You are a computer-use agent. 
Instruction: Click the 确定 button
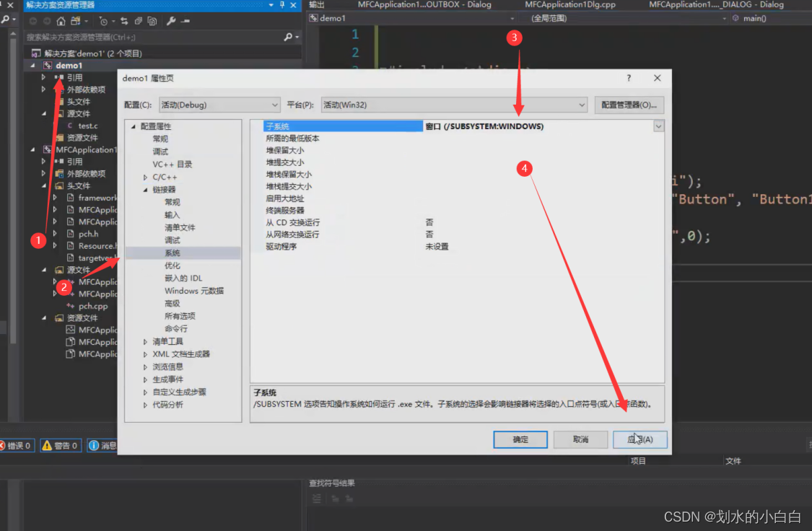click(520, 439)
